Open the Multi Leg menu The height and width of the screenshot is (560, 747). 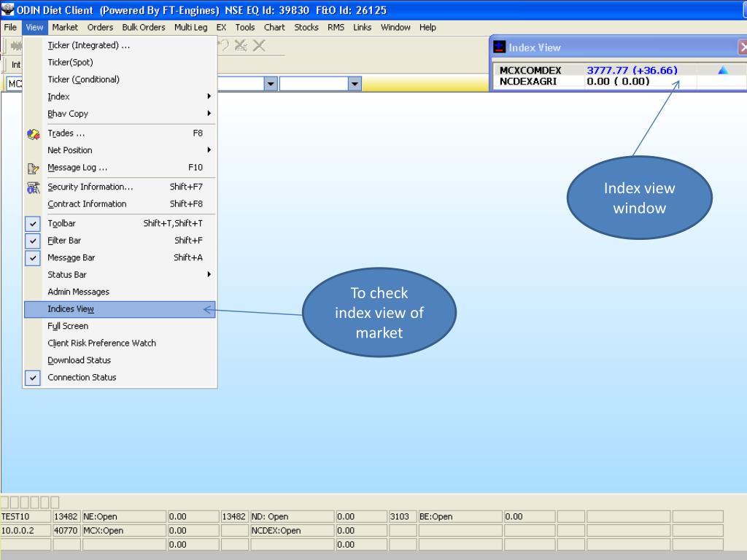(190, 27)
